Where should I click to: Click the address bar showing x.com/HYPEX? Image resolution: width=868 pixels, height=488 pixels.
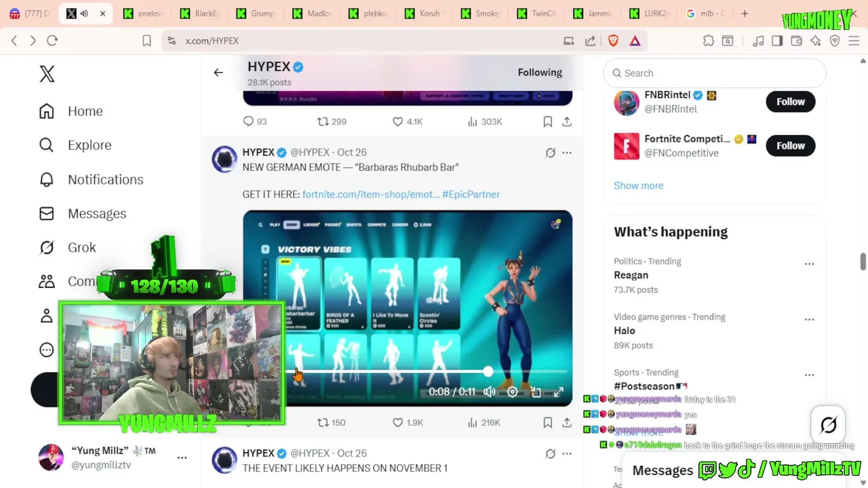coord(366,41)
